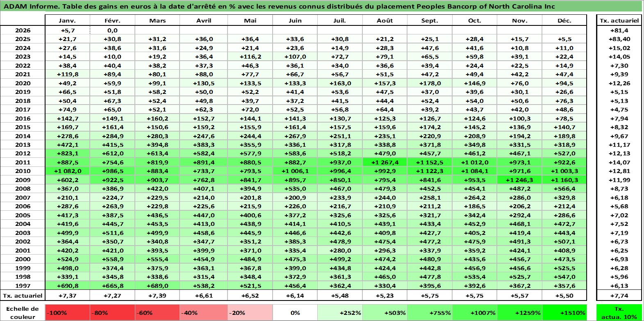Click the +755% green scale swatch
The image size is (644, 321).
(x=430, y=312)
